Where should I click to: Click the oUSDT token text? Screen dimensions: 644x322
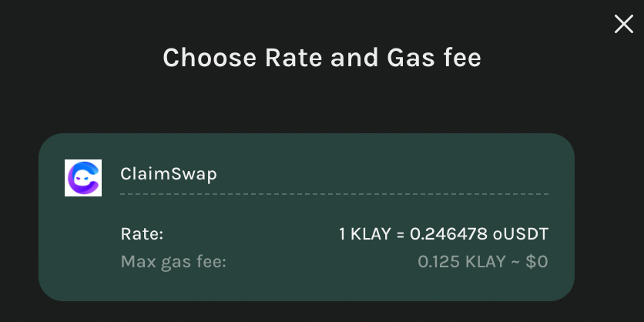point(521,234)
